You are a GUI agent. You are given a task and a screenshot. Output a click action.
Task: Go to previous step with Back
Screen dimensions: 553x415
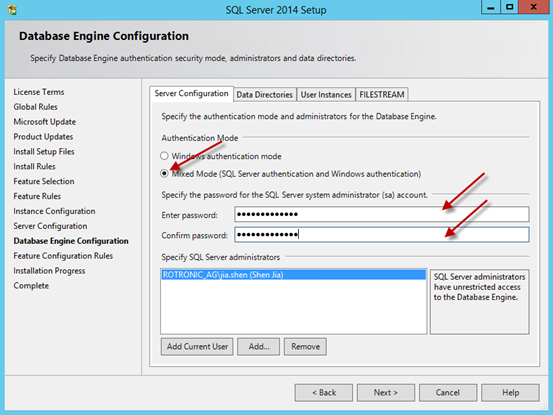coord(324,393)
